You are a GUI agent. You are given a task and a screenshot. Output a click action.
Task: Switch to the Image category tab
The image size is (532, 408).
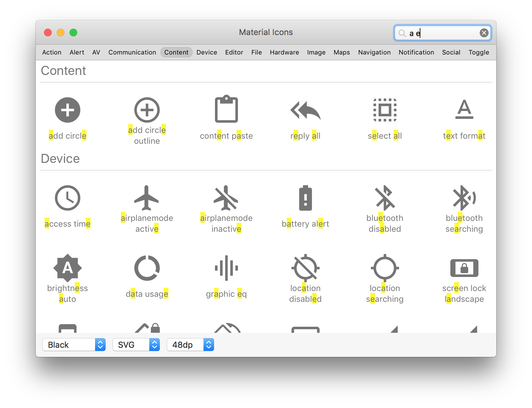point(316,52)
